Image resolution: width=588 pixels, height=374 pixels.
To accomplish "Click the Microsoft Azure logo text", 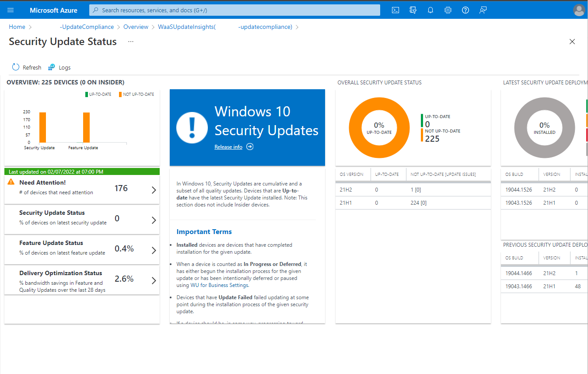I will (x=53, y=10).
